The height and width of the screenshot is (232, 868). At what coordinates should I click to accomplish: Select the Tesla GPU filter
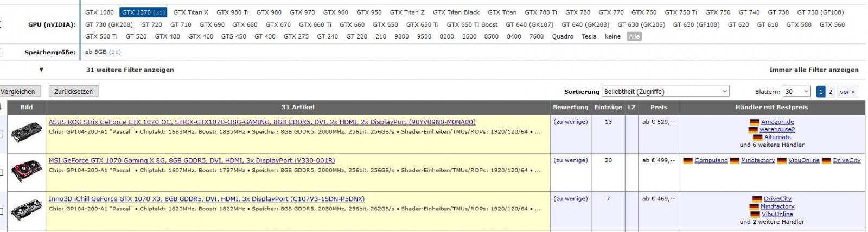point(589,36)
